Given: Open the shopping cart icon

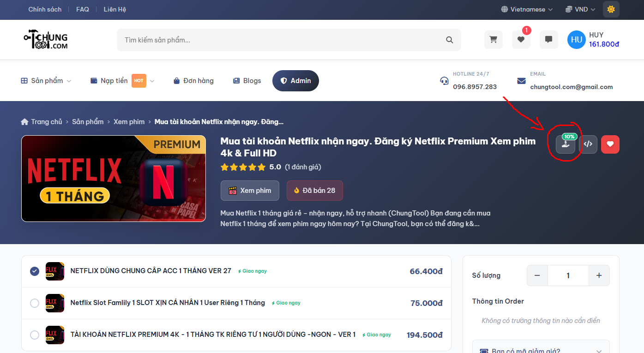Looking at the screenshot, I should coord(493,40).
